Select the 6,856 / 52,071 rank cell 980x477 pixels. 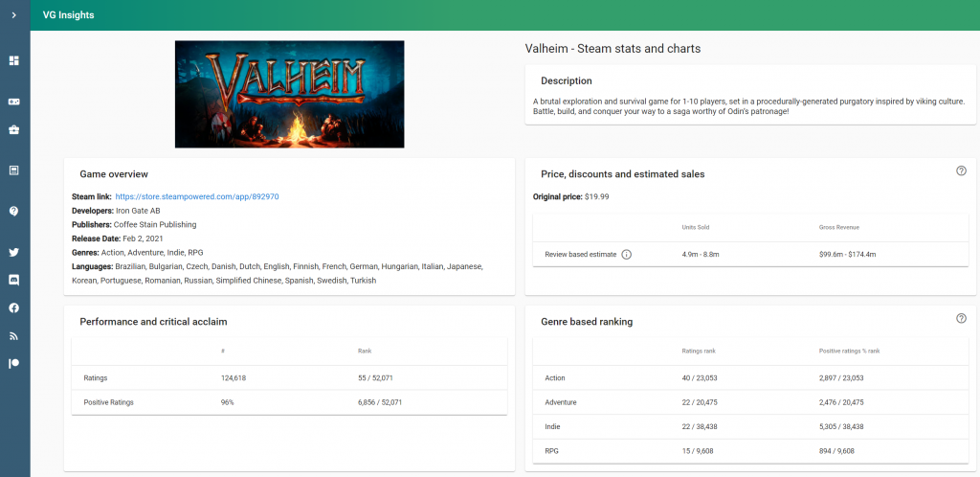pos(380,402)
